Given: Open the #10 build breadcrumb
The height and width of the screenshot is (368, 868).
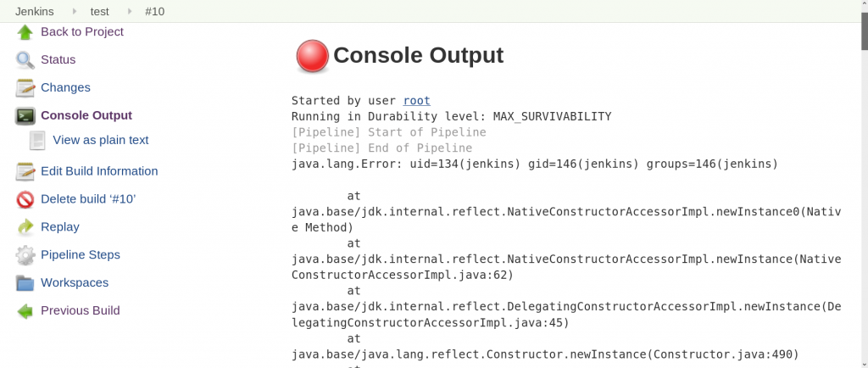Looking at the screenshot, I should 154,11.
